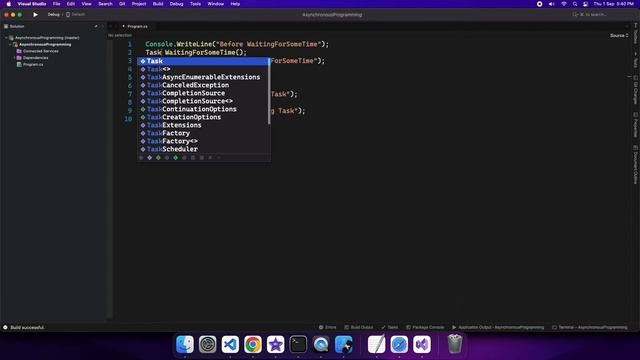This screenshot has width=640, height=360.
Task: Click the Solution pad pin icon
Action: [x=96, y=27]
